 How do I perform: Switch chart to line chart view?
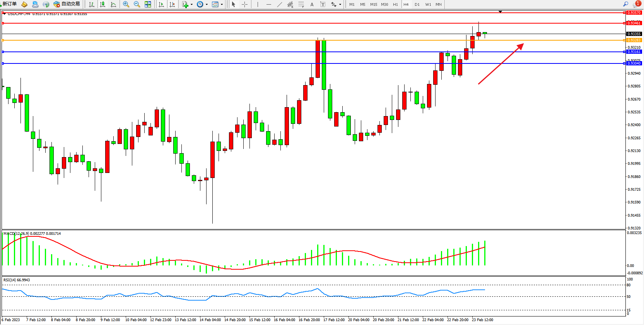113,4
